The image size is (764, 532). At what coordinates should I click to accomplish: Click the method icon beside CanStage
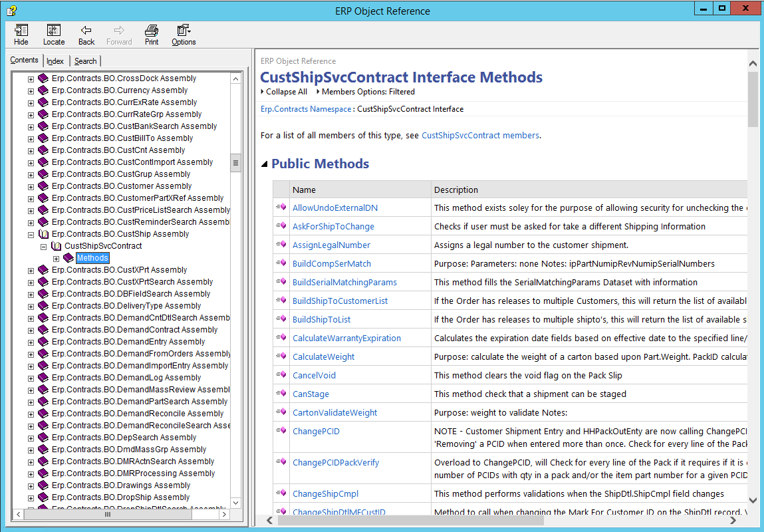(x=281, y=393)
